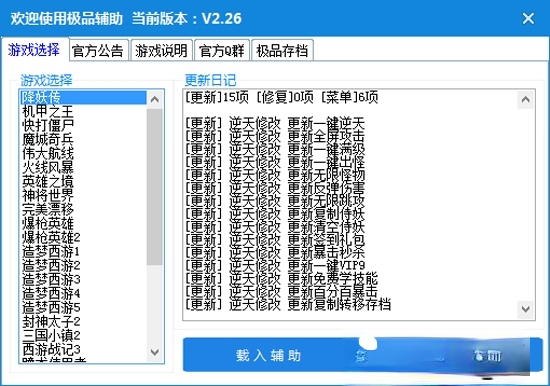This screenshot has width=550, height=386.
Task: Pick 封神太子2 from the list
Action: tap(83, 322)
